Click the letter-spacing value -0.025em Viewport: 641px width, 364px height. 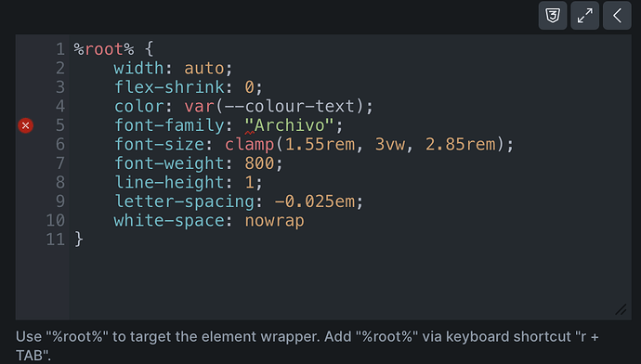[314, 201]
